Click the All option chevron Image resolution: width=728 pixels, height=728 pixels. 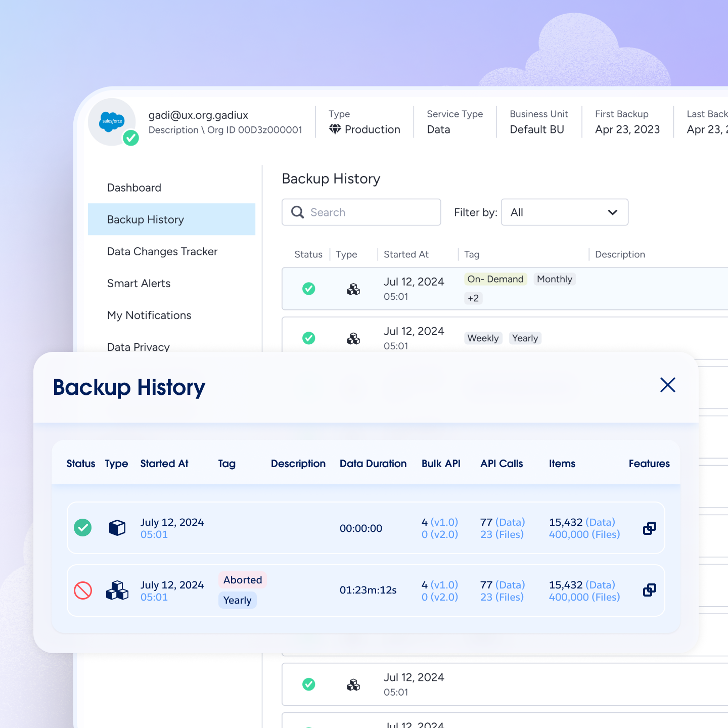(613, 212)
